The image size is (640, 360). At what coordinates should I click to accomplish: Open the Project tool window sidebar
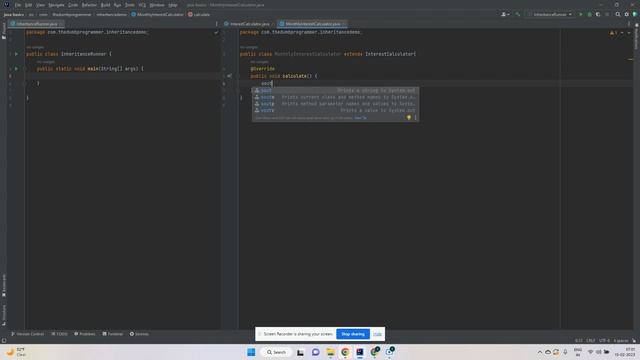[4, 31]
